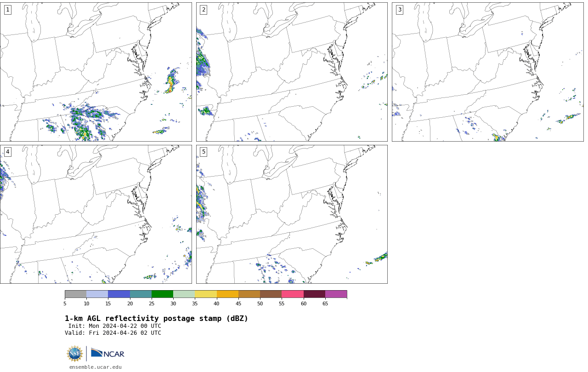Viewport: 588px width, 372px height.
Task: Click the colorbar tick label '50'
Action: tap(260, 303)
